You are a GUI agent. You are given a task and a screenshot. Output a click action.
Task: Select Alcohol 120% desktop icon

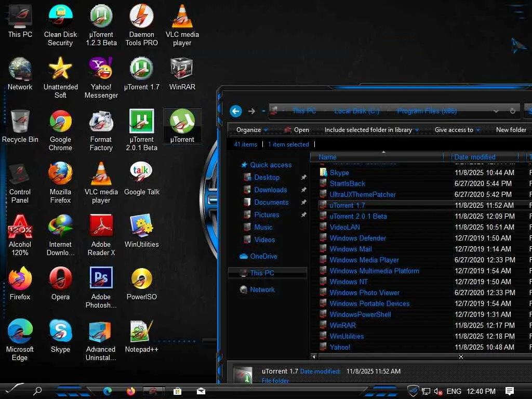coord(20,235)
